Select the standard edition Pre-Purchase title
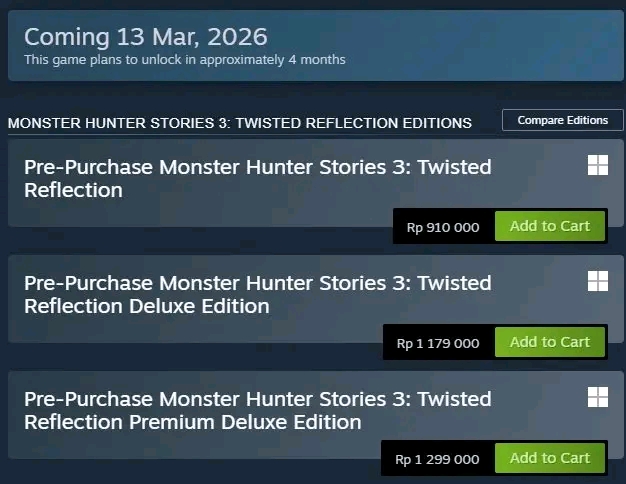 click(x=257, y=178)
